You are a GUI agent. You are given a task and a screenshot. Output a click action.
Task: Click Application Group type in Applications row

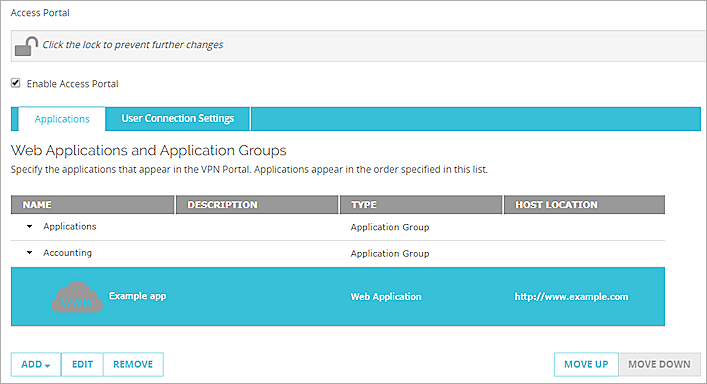click(390, 227)
